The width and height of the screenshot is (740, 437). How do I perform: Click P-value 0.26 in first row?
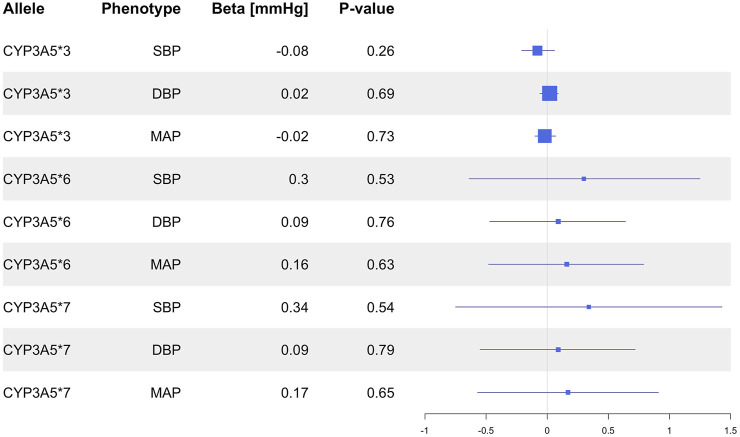pyautogui.click(x=380, y=51)
